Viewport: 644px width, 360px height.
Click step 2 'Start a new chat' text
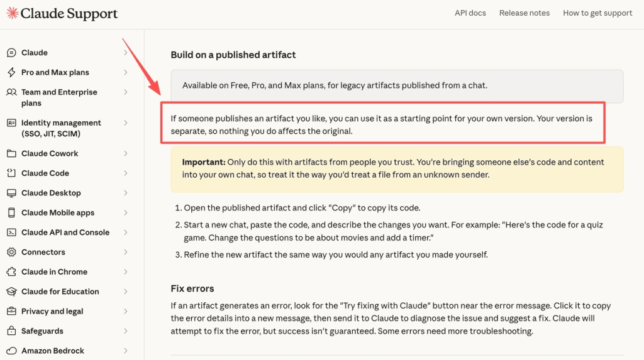[x=393, y=231]
